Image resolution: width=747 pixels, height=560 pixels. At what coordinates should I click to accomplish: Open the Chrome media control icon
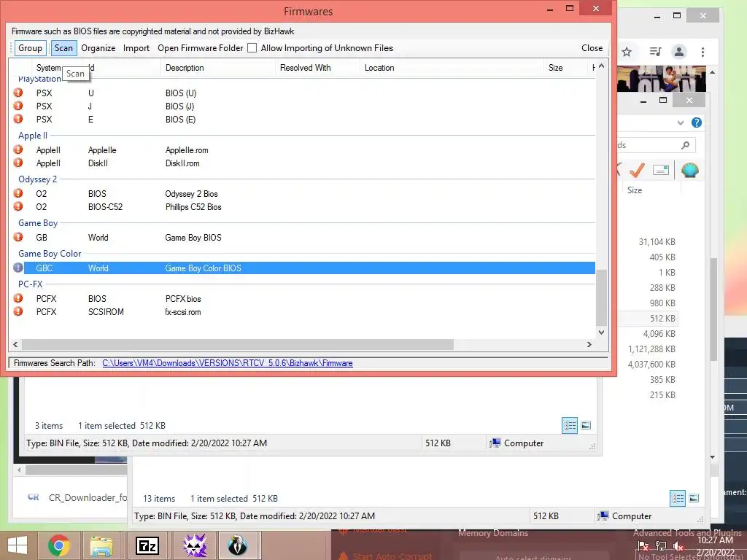(x=656, y=52)
